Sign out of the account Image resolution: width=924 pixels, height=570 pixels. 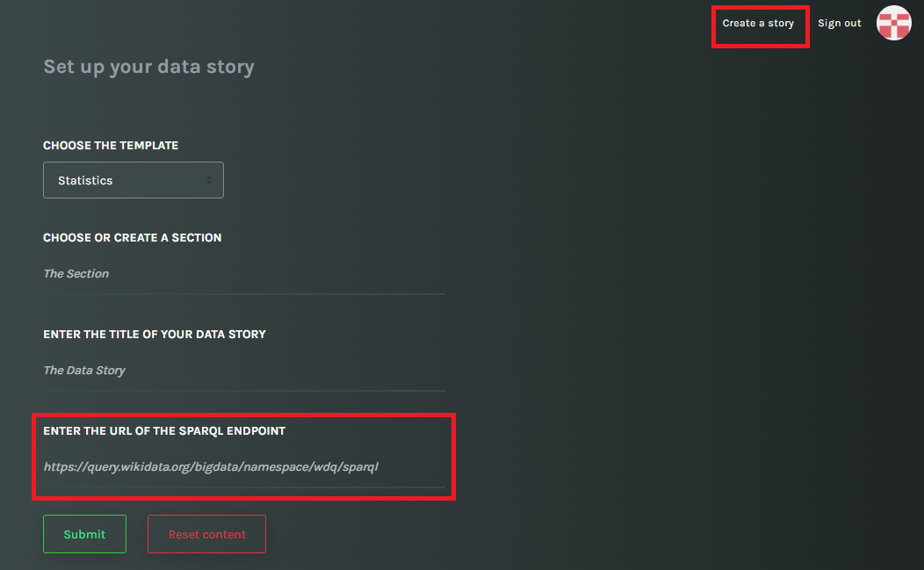[x=839, y=23]
